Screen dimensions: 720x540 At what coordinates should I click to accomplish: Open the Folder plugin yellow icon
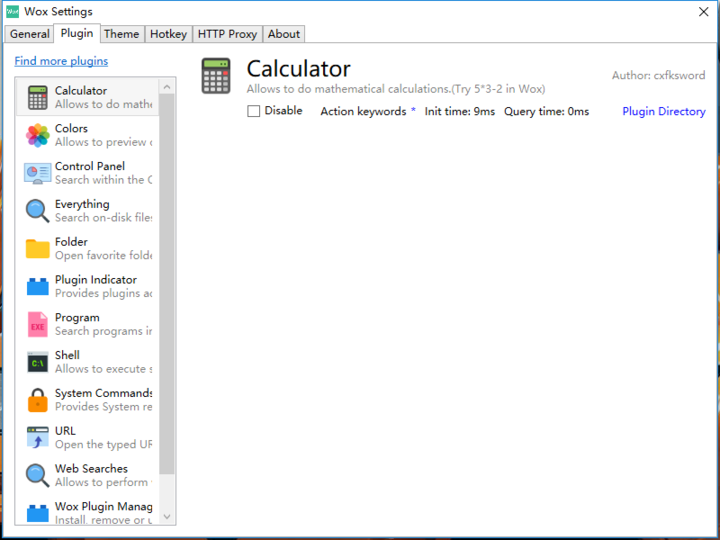tap(38, 249)
